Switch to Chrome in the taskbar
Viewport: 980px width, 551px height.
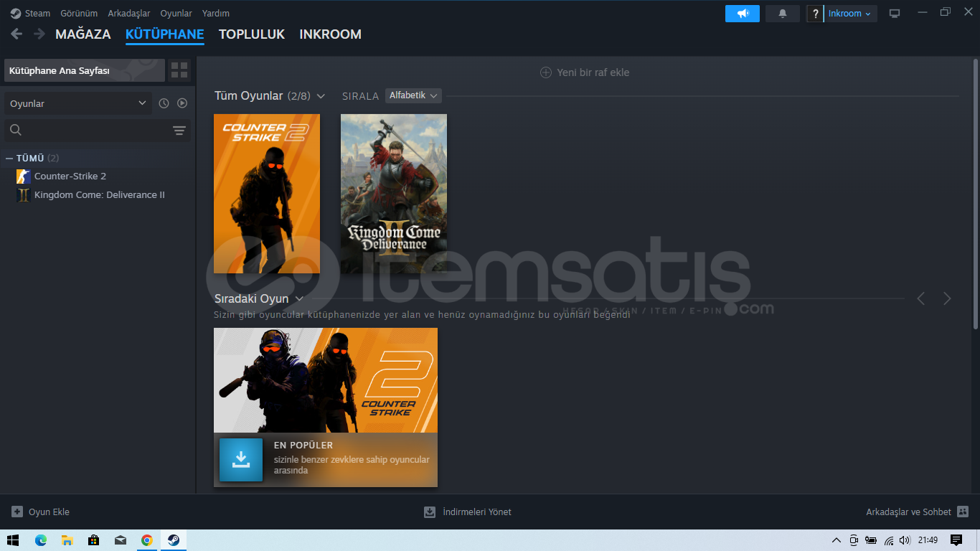(x=147, y=540)
